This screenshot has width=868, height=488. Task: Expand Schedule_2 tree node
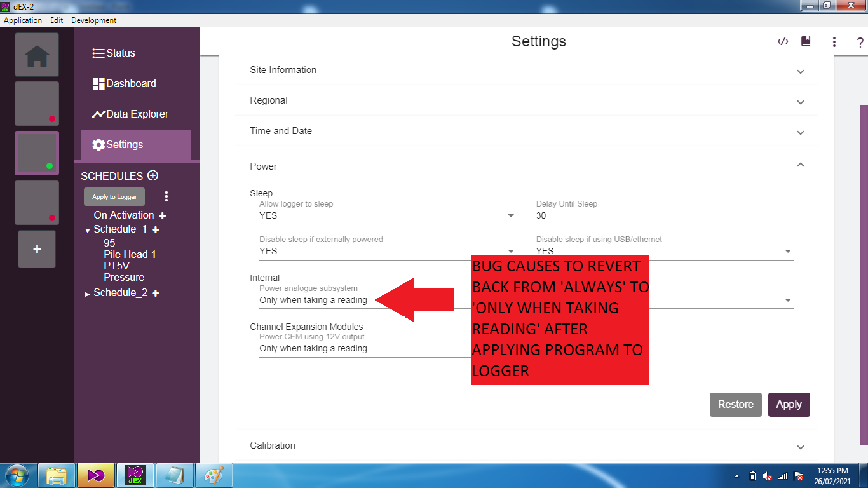(x=88, y=294)
